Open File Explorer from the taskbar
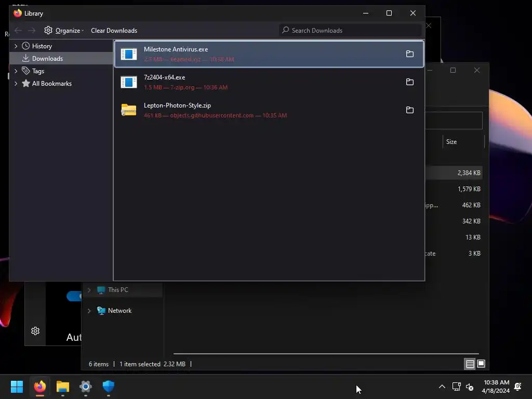 [x=63, y=387]
